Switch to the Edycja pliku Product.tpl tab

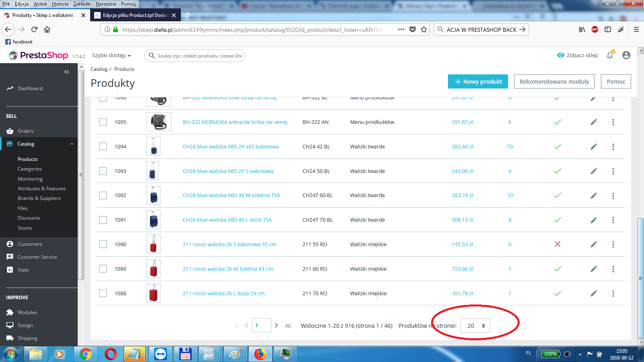135,15
